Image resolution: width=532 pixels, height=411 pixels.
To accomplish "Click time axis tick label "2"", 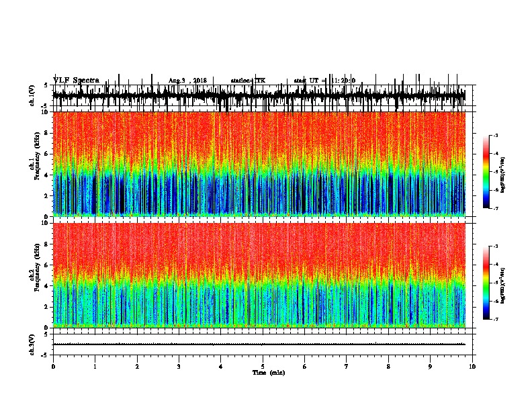I will [x=137, y=367].
